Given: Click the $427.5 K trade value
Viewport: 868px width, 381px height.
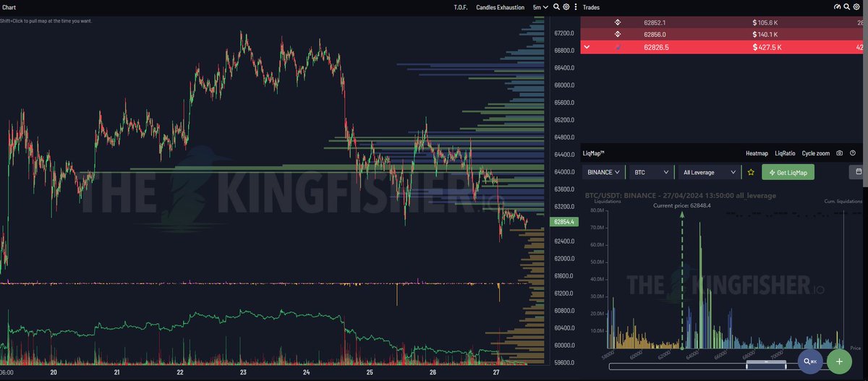Looking at the screenshot, I should pyautogui.click(x=767, y=47).
